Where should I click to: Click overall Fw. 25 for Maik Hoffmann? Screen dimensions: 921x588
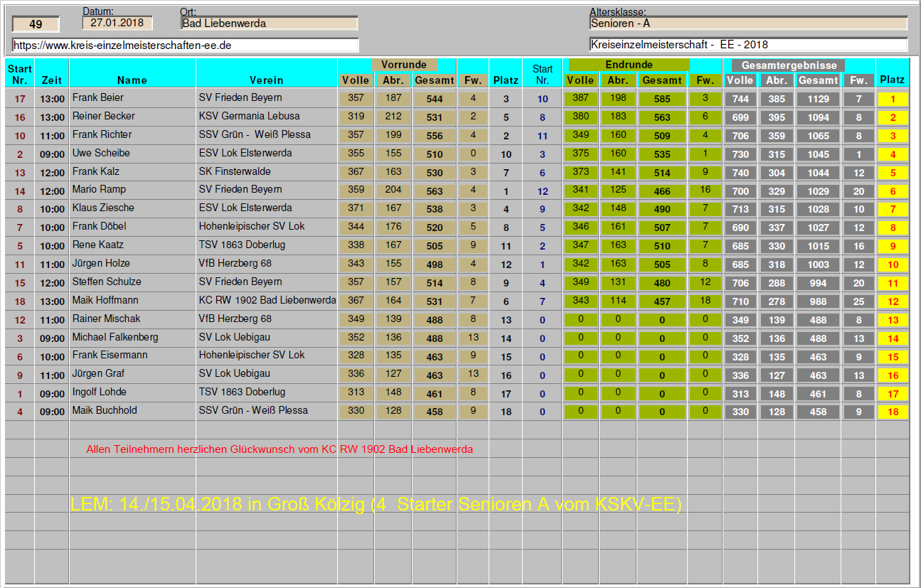coord(859,302)
